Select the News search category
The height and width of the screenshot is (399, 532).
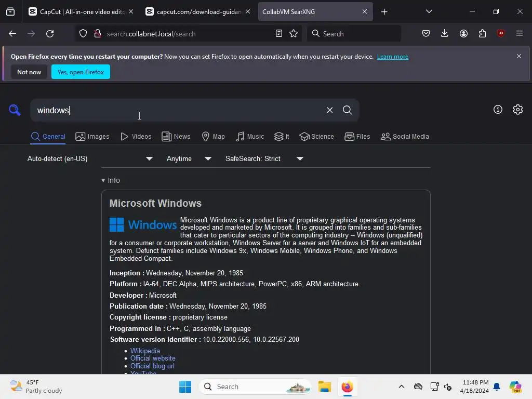pos(176,137)
